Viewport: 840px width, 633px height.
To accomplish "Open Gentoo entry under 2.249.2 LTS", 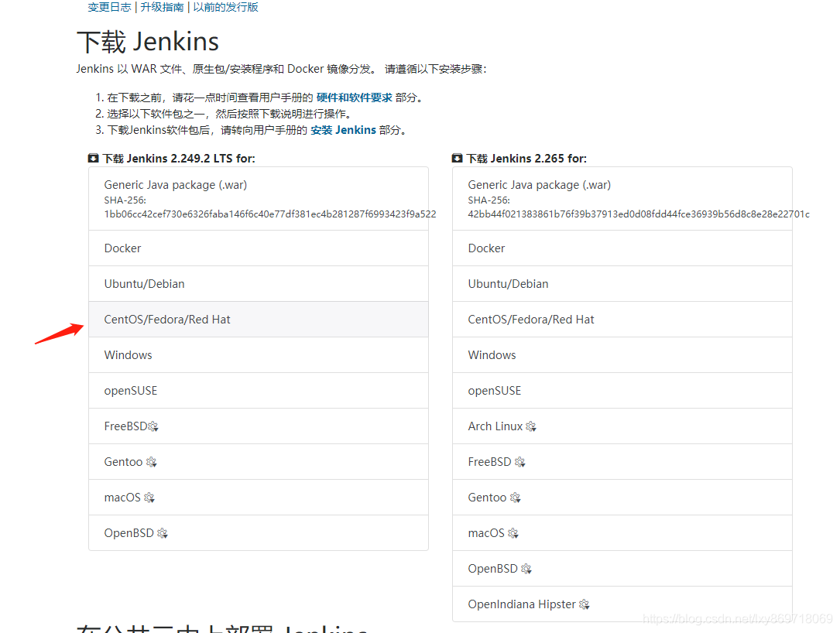I will click(259, 462).
